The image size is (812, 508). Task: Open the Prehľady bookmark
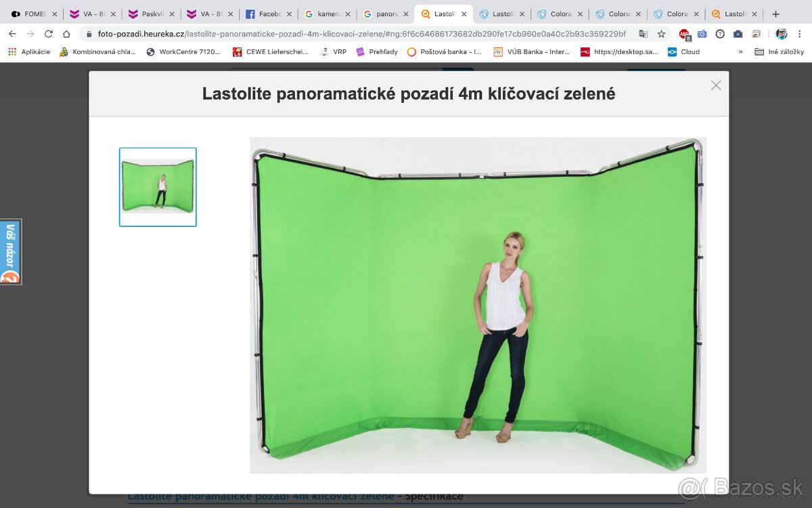point(377,51)
